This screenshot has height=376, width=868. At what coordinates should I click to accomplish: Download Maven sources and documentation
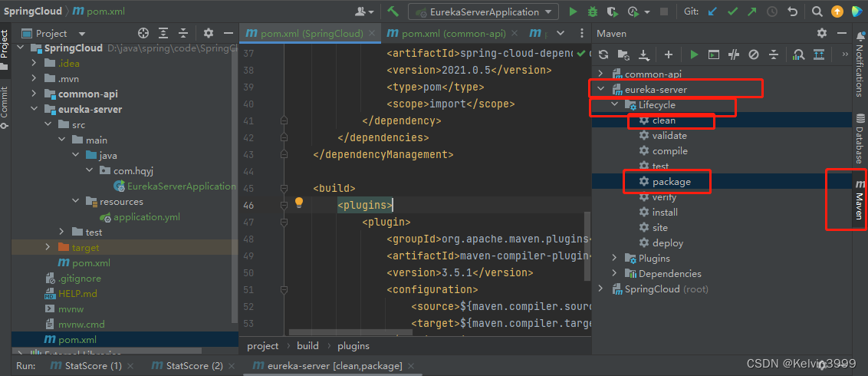pos(643,54)
